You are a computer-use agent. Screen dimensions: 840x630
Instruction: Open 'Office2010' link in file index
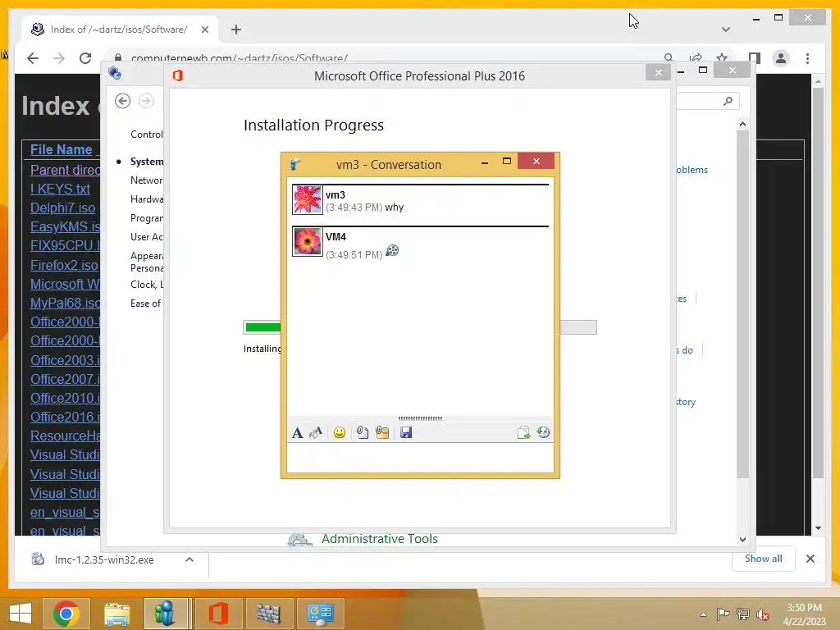coord(65,398)
